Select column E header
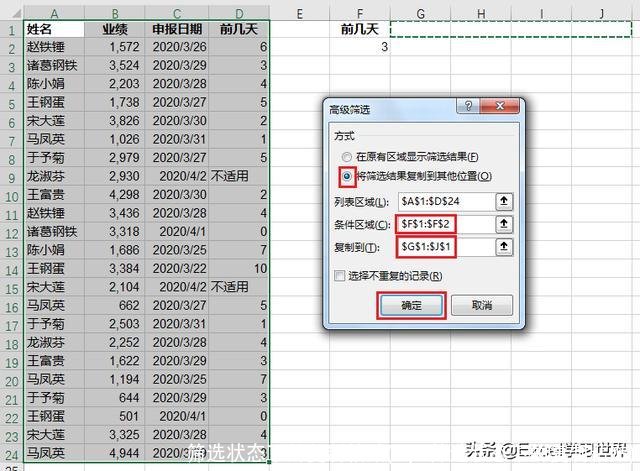 [x=300, y=13]
